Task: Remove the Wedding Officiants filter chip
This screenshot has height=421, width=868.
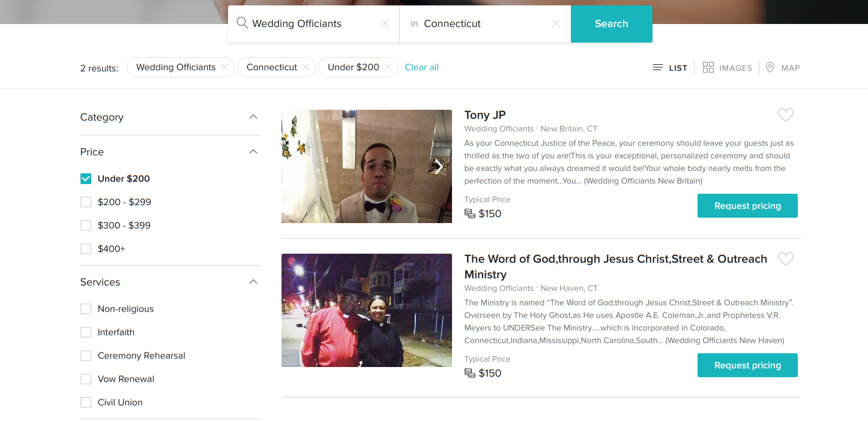Action: coord(224,68)
